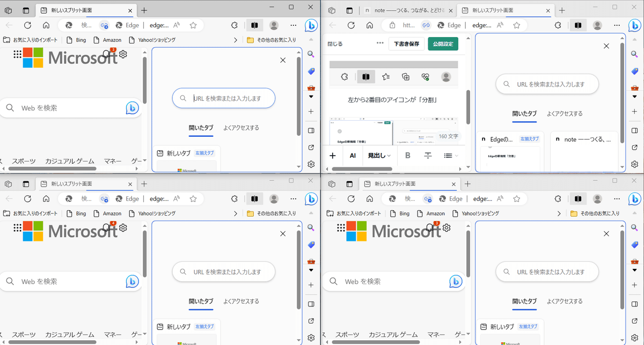
Task: Open Microsoft apps grid in bottom-right window
Action: [341, 227]
